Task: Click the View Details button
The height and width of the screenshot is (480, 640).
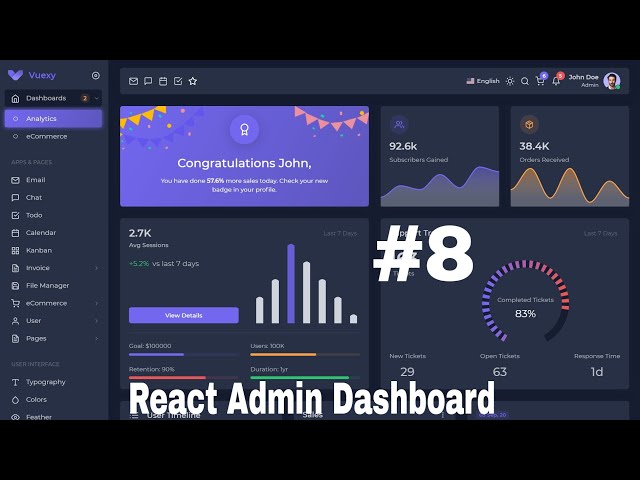Action: pos(184,315)
